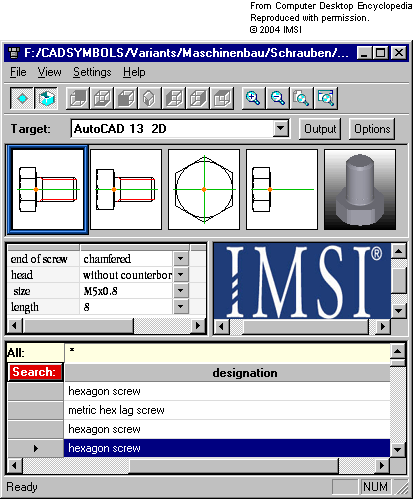The width and height of the screenshot is (413, 499).
Task: Click right arrow of results horizontal scrollbar
Action: pos(382,465)
